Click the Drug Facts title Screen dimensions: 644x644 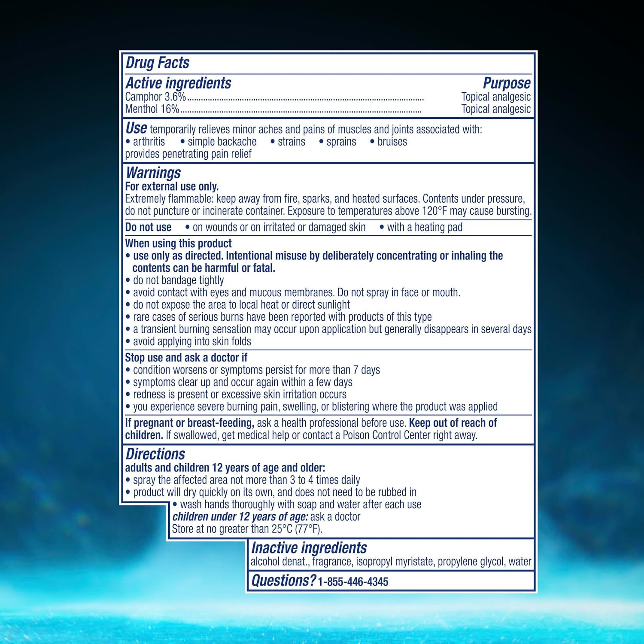point(157,63)
